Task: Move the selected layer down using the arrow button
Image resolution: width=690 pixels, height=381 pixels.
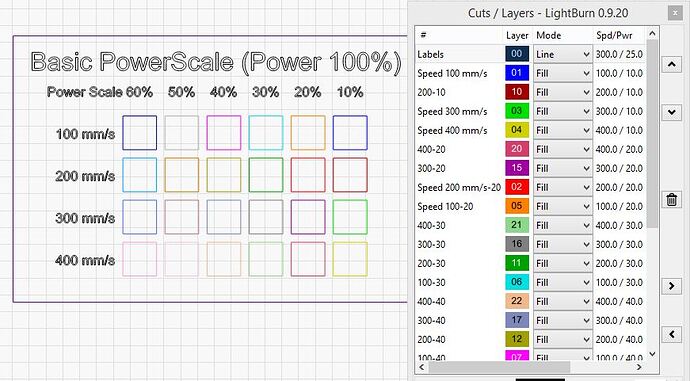Action: (x=672, y=112)
